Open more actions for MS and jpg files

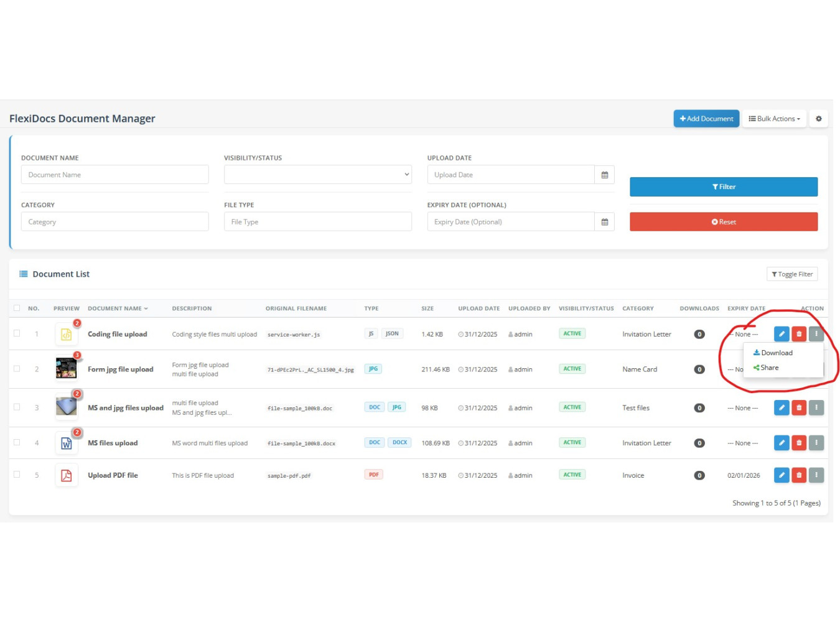(816, 408)
